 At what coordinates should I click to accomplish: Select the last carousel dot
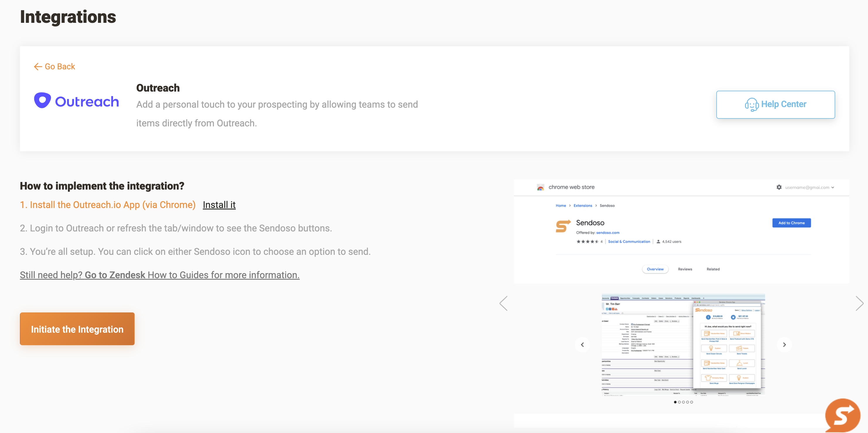click(x=691, y=402)
